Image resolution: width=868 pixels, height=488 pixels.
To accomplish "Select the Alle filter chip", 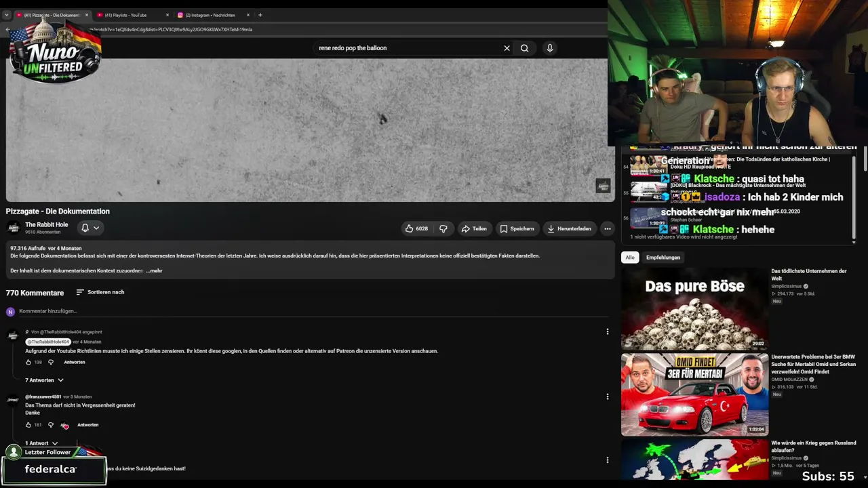I will [630, 258].
